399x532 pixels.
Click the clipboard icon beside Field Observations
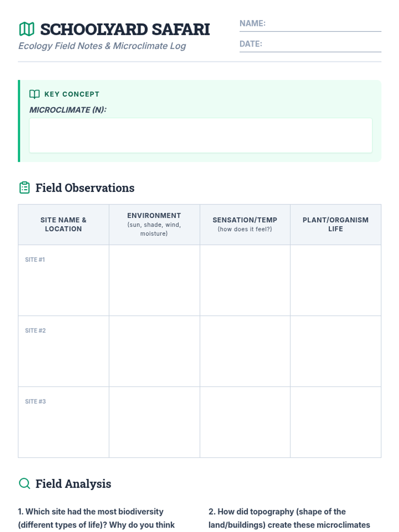pos(25,188)
